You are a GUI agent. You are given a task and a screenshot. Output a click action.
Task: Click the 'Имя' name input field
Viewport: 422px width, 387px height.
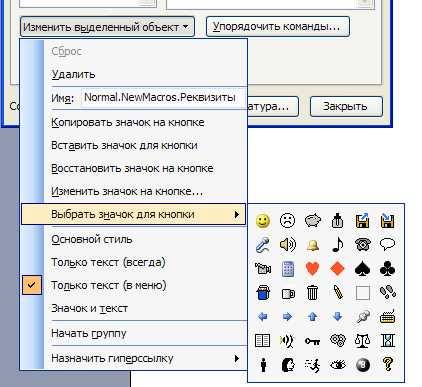click(163, 97)
